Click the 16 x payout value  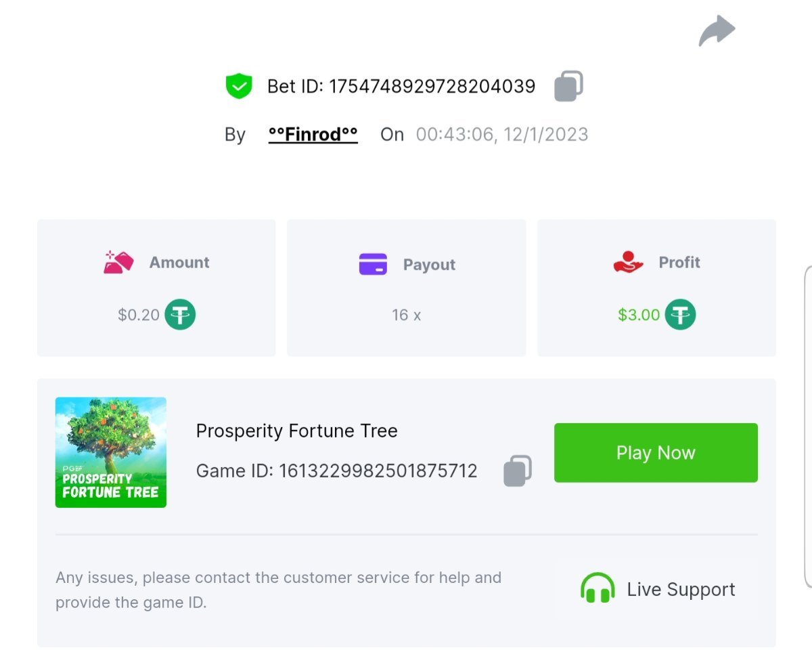(406, 316)
